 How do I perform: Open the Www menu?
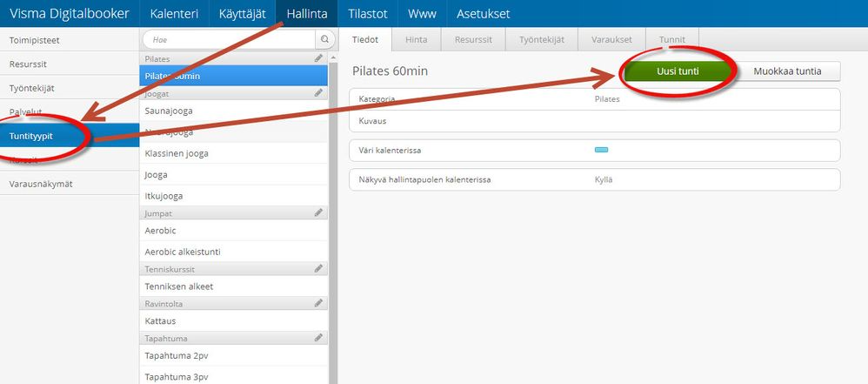[x=422, y=14]
